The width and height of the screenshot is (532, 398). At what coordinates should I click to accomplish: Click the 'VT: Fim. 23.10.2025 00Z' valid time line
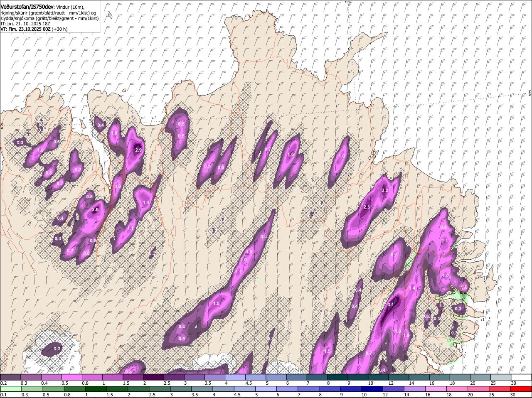26,29
